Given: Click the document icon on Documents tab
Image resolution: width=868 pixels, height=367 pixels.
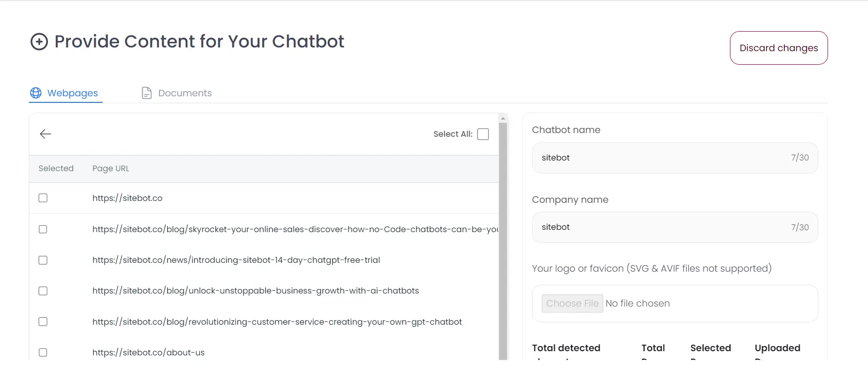Looking at the screenshot, I should tap(146, 93).
